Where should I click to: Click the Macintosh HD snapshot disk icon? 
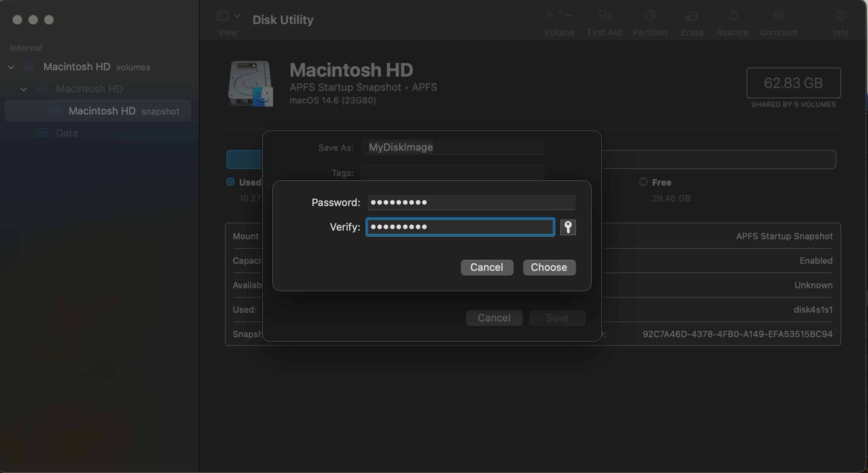pos(54,111)
